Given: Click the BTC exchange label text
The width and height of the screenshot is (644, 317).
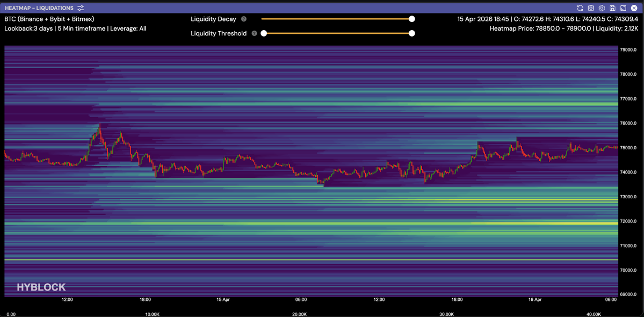Looking at the screenshot, I should click(49, 19).
